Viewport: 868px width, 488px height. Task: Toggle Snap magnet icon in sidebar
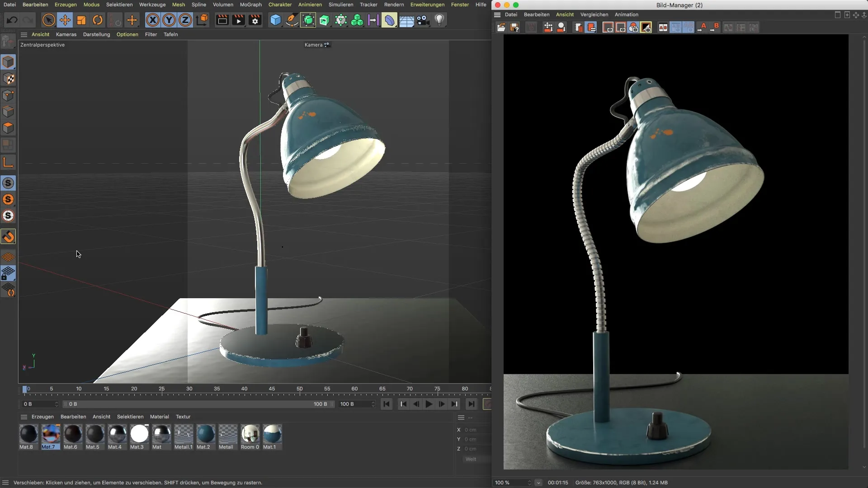coord(8,236)
